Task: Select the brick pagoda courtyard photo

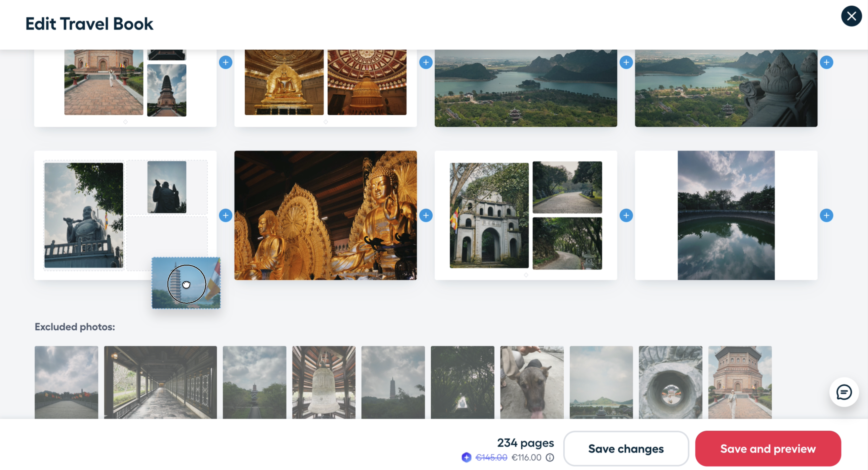Action: 104,82
